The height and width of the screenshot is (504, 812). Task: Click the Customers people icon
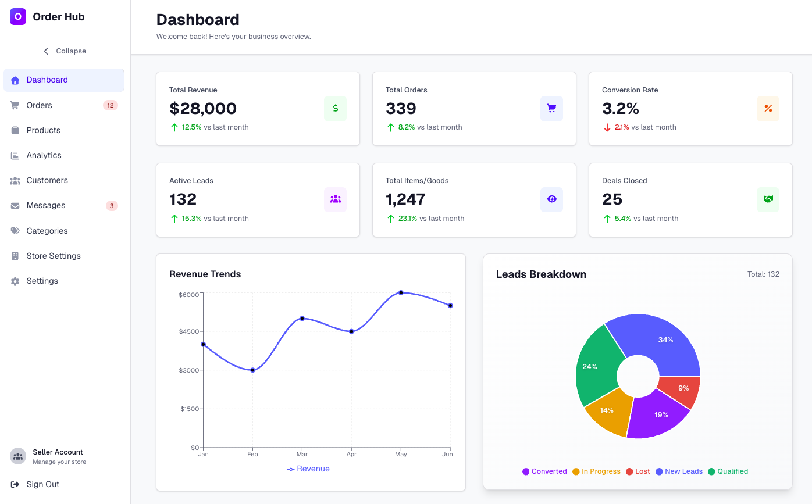click(x=15, y=180)
